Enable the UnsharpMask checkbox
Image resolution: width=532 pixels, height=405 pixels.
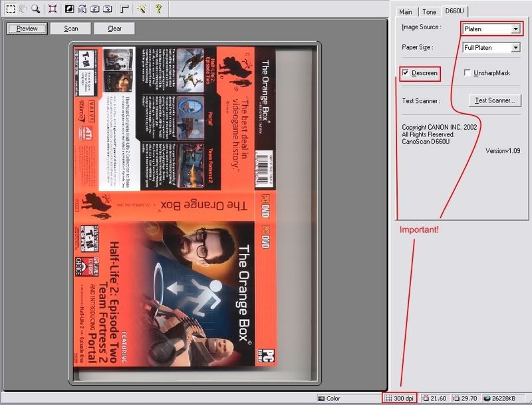468,72
